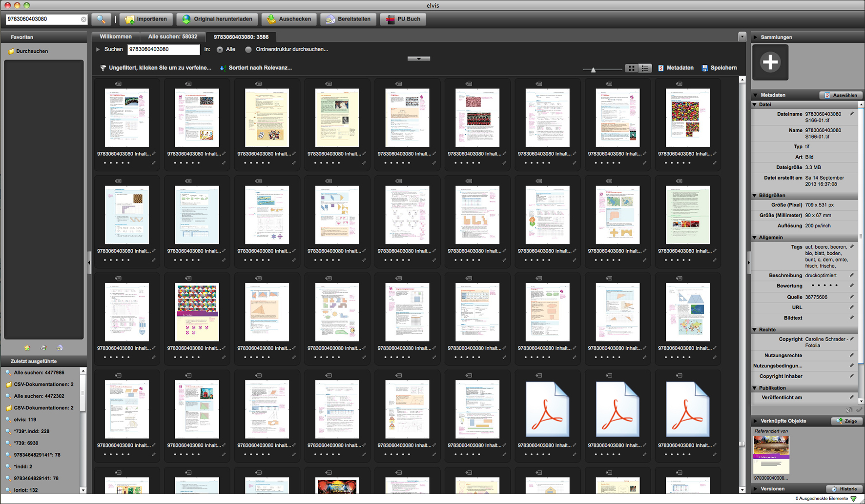Screen dimensions: 865x504
Task: Select the 'Alle' radio button
Action: (x=220, y=50)
